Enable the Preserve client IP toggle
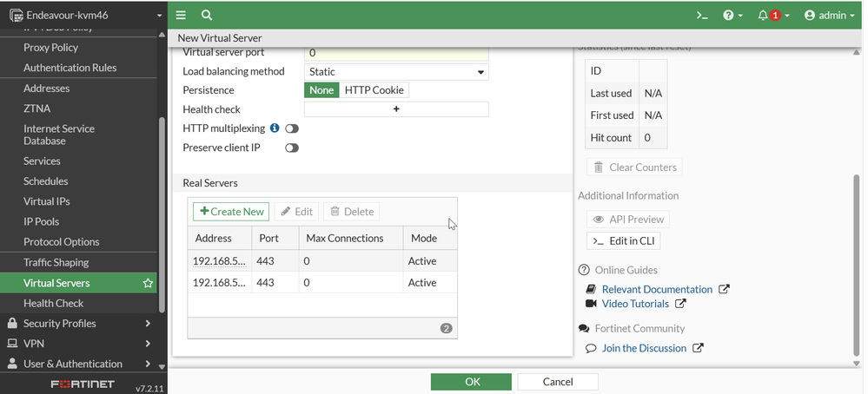The image size is (868, 394). click(x=292, y=148)
